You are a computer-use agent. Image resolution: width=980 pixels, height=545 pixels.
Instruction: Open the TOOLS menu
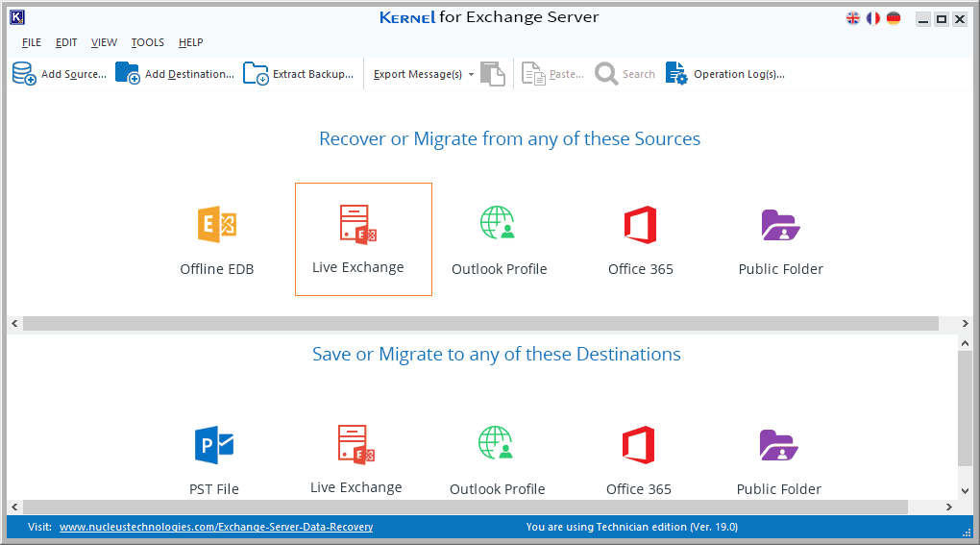tap(148, 42)
